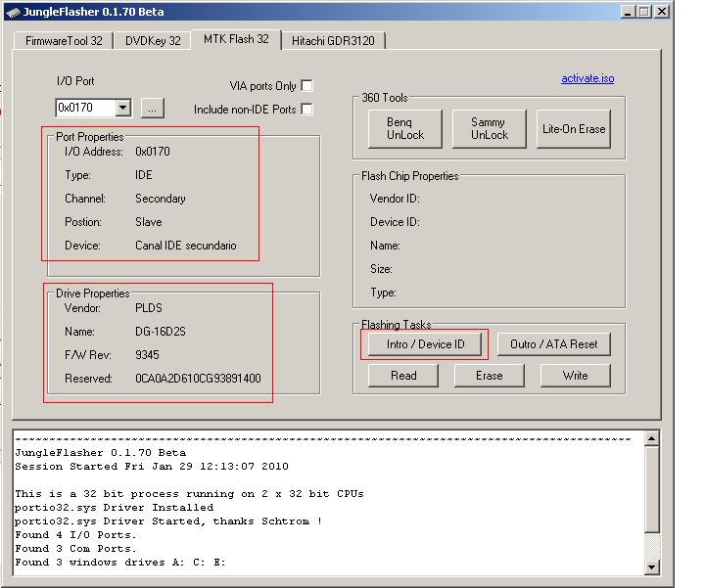Open the activate.iso link
This screenshot has height=588, width=705.
(x=587, y=78)
